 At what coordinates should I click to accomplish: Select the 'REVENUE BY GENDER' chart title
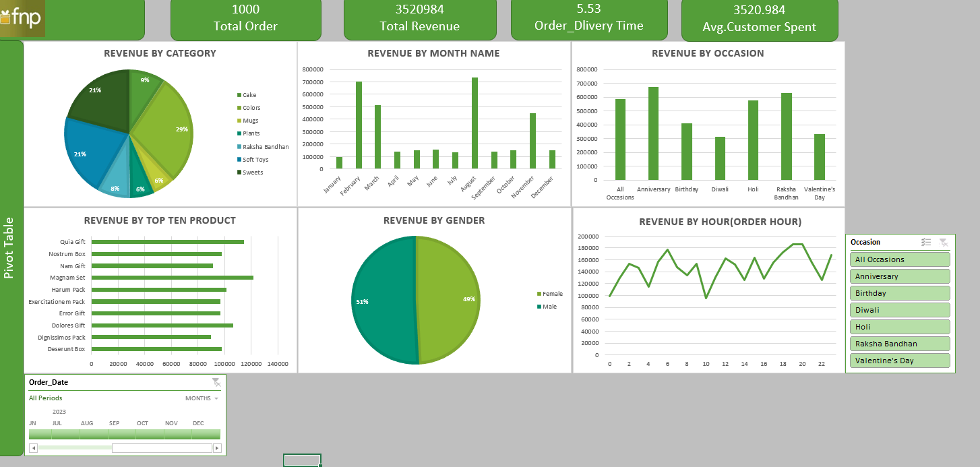coord(434,220)
